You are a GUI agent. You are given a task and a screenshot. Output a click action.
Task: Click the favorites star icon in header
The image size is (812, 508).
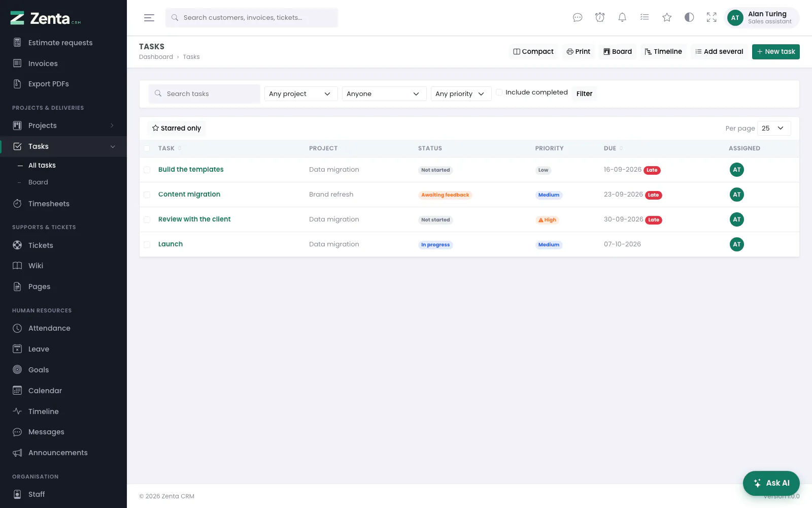coord(667,18)
